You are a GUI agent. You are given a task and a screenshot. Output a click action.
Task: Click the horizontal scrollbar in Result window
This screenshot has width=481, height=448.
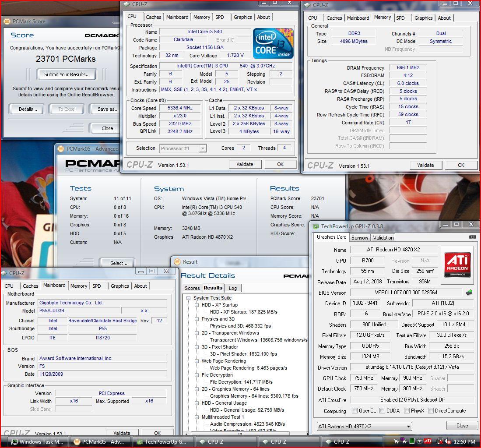point(240,434)
